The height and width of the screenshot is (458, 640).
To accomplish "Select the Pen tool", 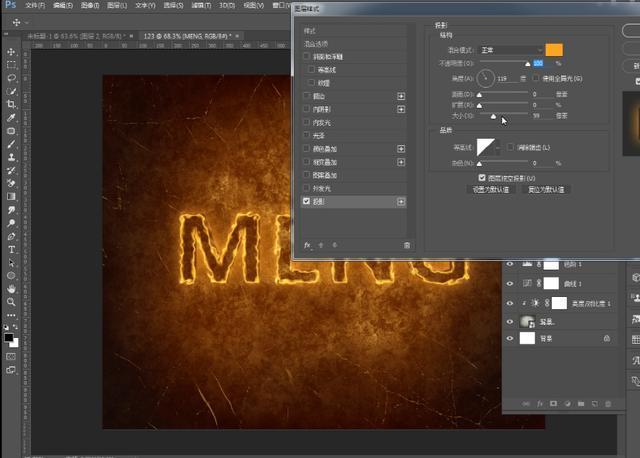I will (x=11, y=236).
